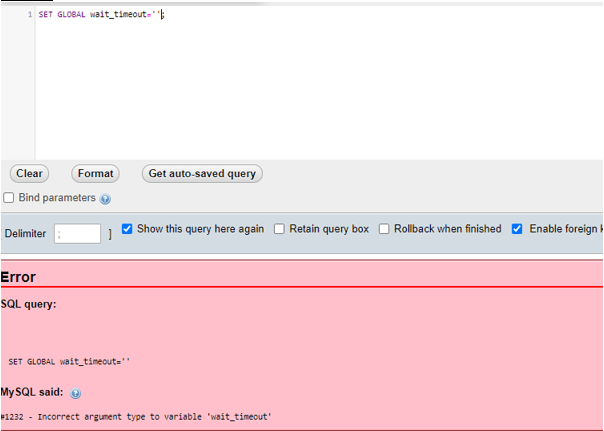Focus the Delimiter input field
The width and height of the screenshot is (604, 431).
coord(77,234)
